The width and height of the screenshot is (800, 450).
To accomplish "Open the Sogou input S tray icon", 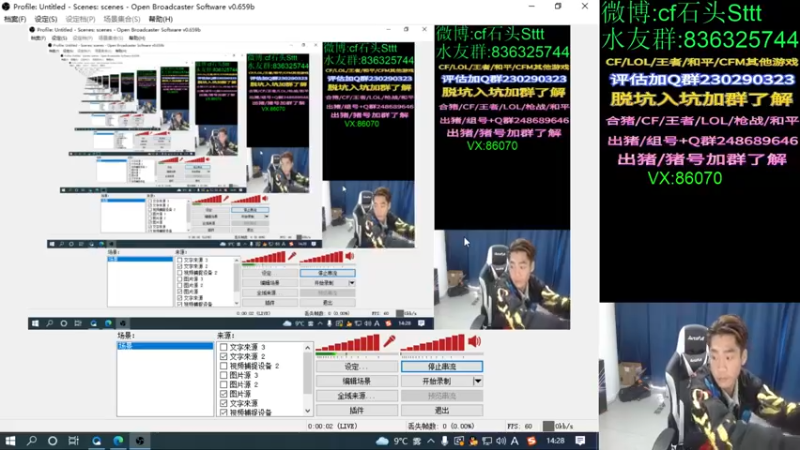I will [x=532, y=441].
